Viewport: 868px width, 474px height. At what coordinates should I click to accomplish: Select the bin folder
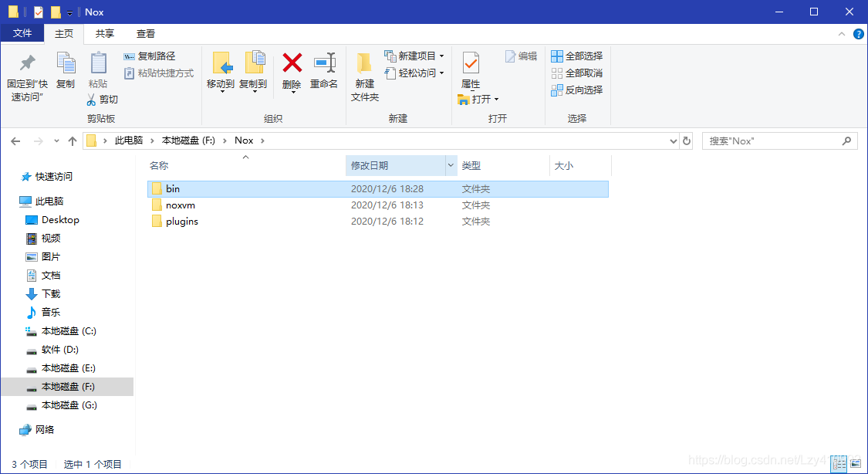(378, 189)
